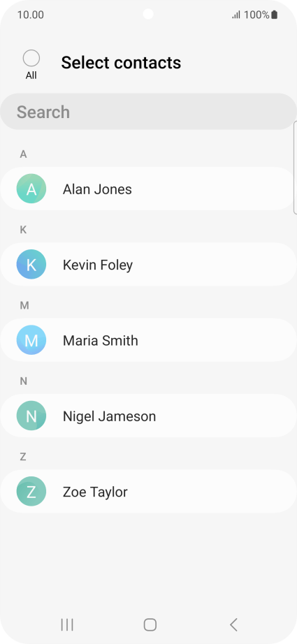Image resolution: width=297 pixels, height=644 pixels.
Task: Tap Kevin Foley avatar icon
Action: [31, 264]
